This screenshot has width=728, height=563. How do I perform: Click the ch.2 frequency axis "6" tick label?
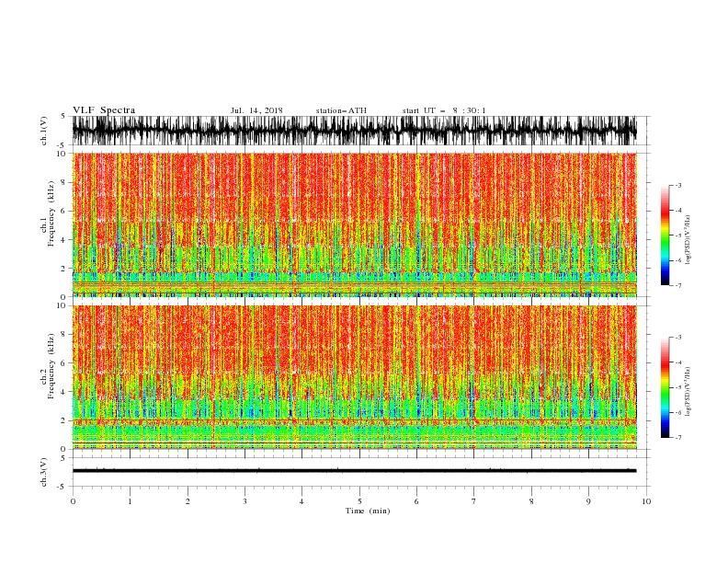pyautogui.click(x=64, y=363)
